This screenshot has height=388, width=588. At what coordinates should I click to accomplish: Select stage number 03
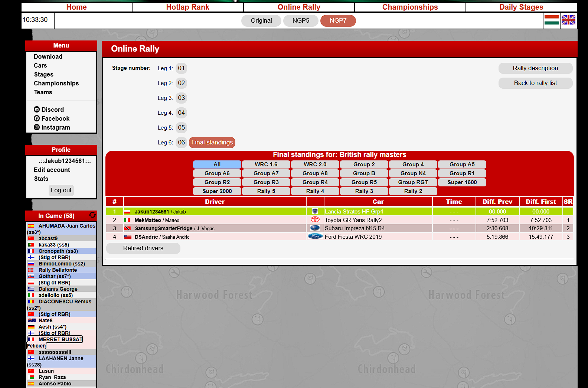click(181, 98)
